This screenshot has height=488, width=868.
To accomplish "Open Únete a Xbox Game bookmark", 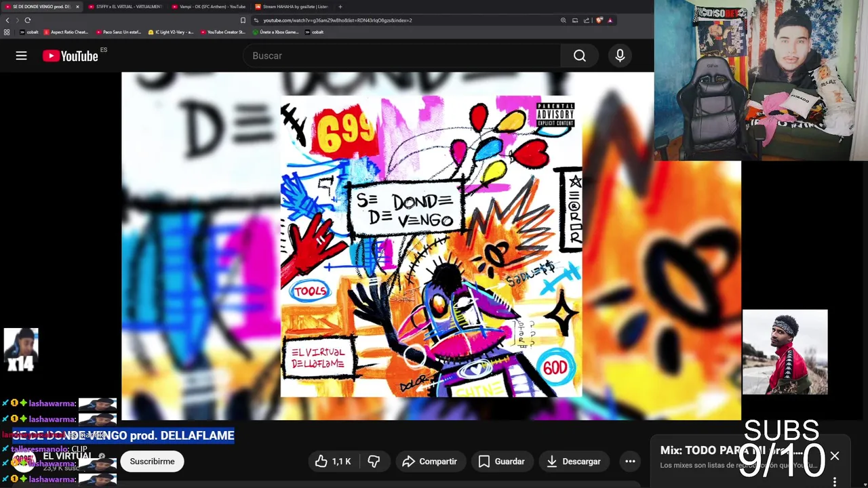I will 275,32.
